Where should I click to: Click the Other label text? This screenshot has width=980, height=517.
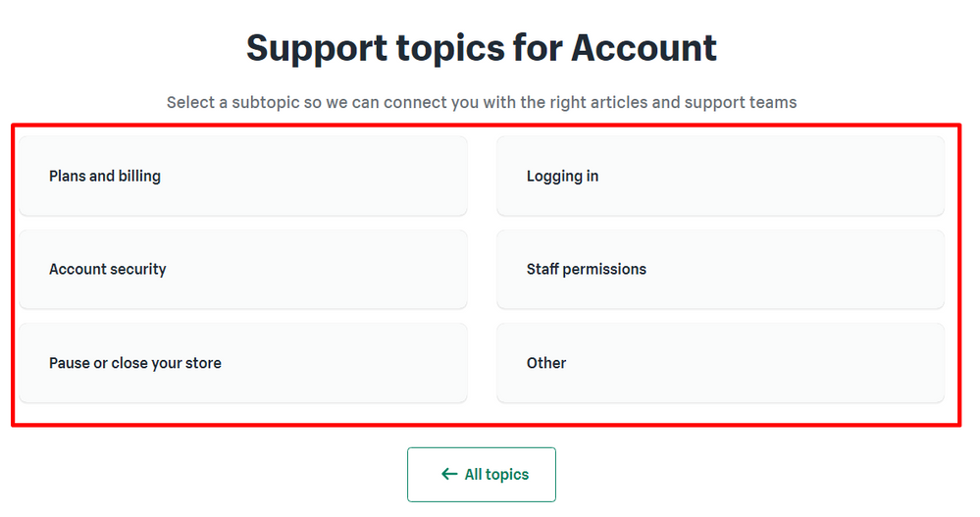click(546, 363)
